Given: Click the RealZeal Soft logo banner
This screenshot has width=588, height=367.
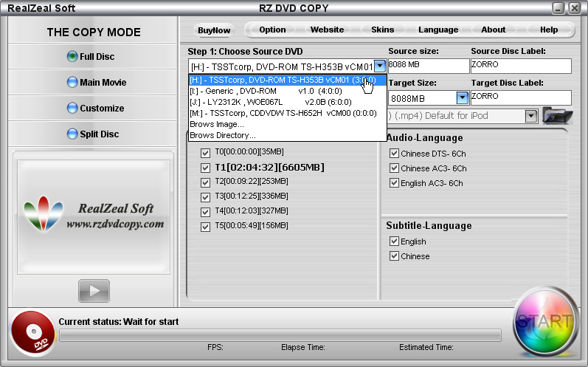Looking at the screenshot, I should pyautogui.click(x=94, y=217).
